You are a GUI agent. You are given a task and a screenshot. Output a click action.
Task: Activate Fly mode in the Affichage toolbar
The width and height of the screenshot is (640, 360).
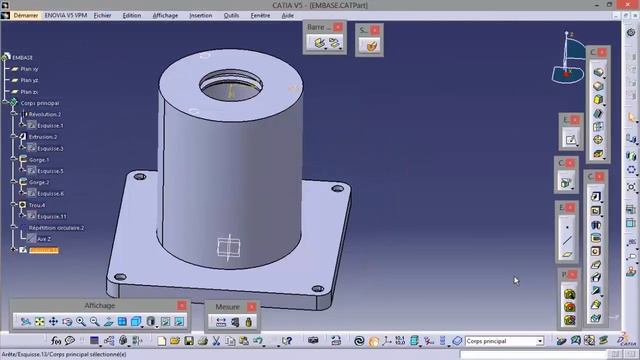click(25, 322)
